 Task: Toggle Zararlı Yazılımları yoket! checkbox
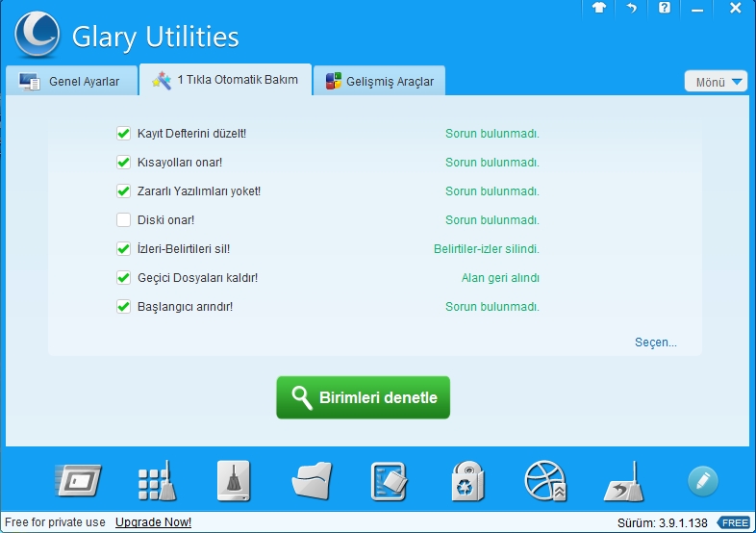tap(123, 191)
